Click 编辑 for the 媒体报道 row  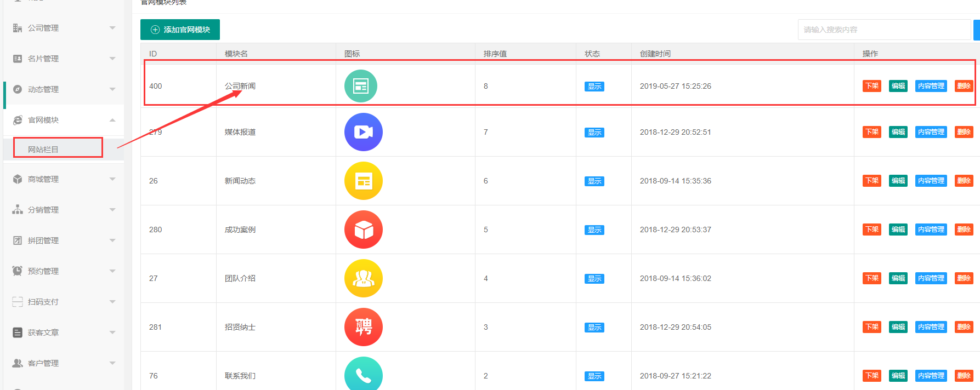click(898, 132)
